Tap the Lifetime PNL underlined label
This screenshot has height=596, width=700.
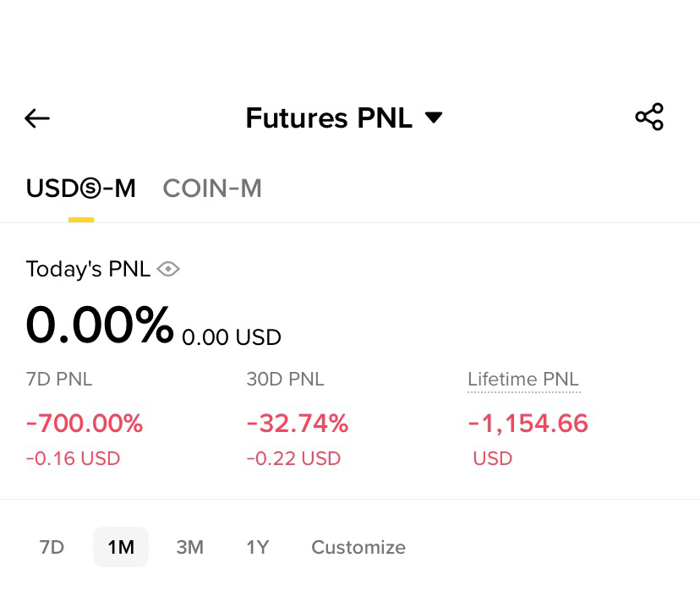coord(523,380)
